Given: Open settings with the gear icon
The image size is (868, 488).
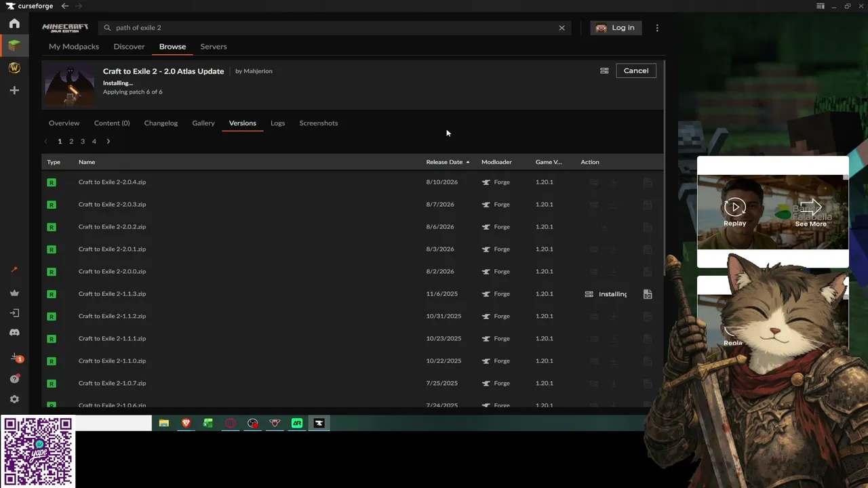Looking at the screenshot, I should pyautogui.click(x=14, y=400).
